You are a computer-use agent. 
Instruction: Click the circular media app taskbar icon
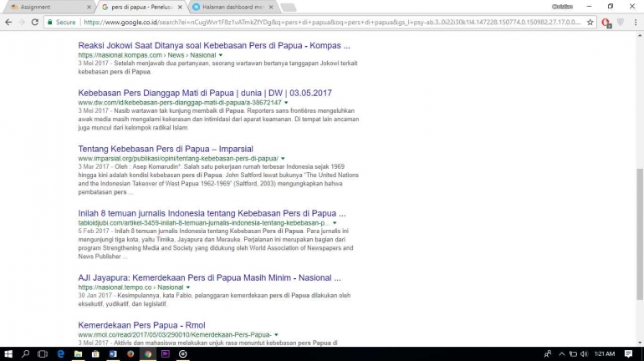tap(183, 353)
